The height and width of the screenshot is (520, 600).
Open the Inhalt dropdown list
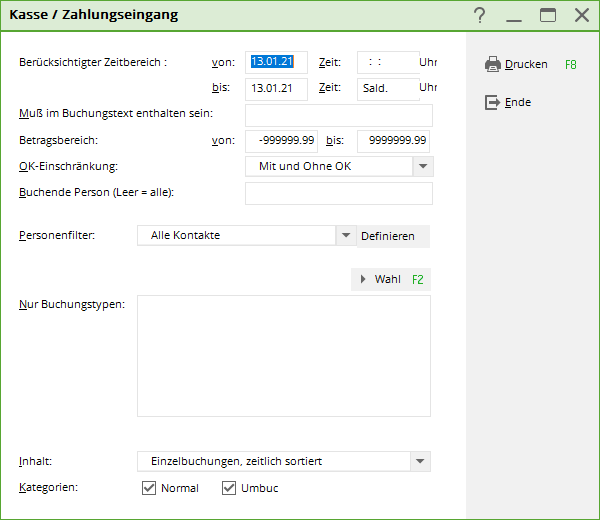(420, 461)
